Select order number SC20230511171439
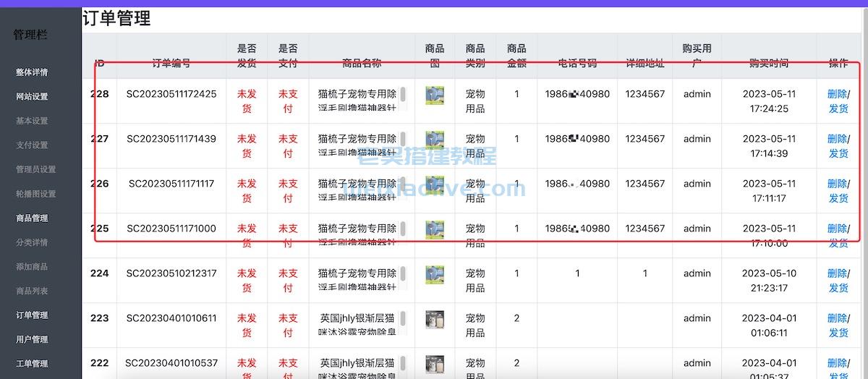This screenshot has width=868, height=379. point(171,139)
